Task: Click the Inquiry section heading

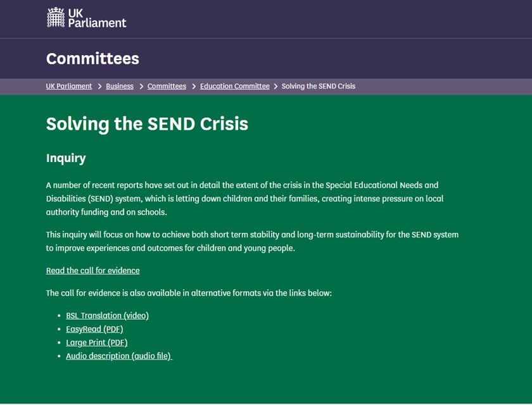Action: (x=66, y=158)
